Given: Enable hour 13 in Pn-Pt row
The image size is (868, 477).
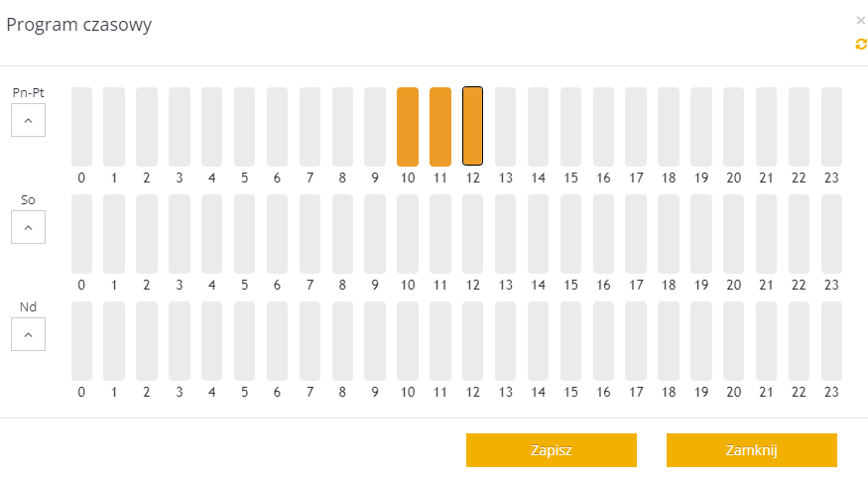Looking at the screenshot, I should click(505, 127).
